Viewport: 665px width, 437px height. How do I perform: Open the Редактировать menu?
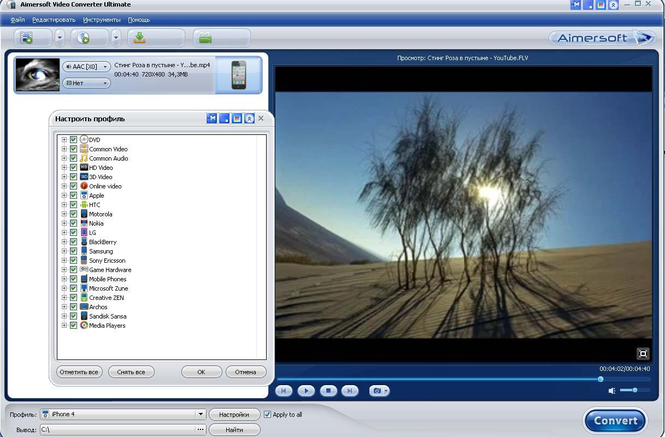coord(53,20)
